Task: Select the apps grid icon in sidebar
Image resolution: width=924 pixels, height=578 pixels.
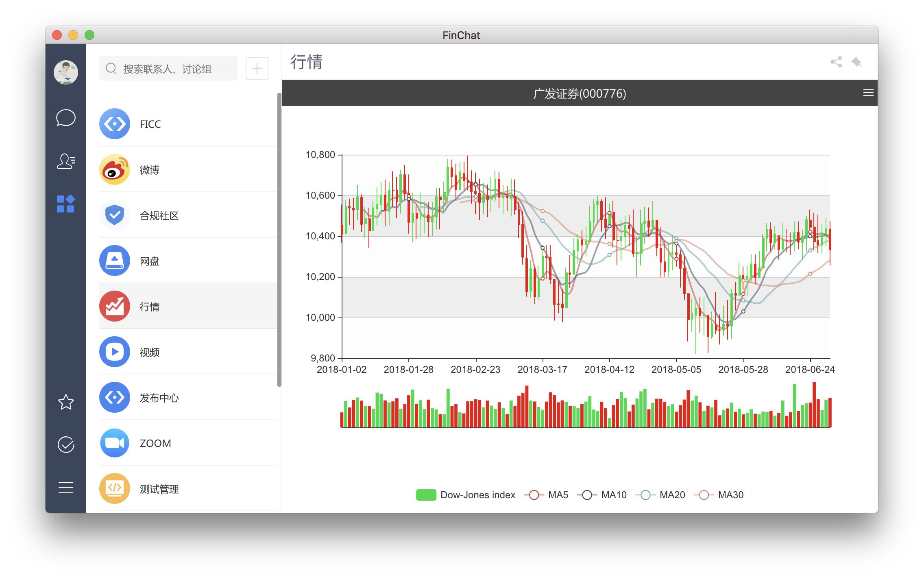Action: [65, 204]
